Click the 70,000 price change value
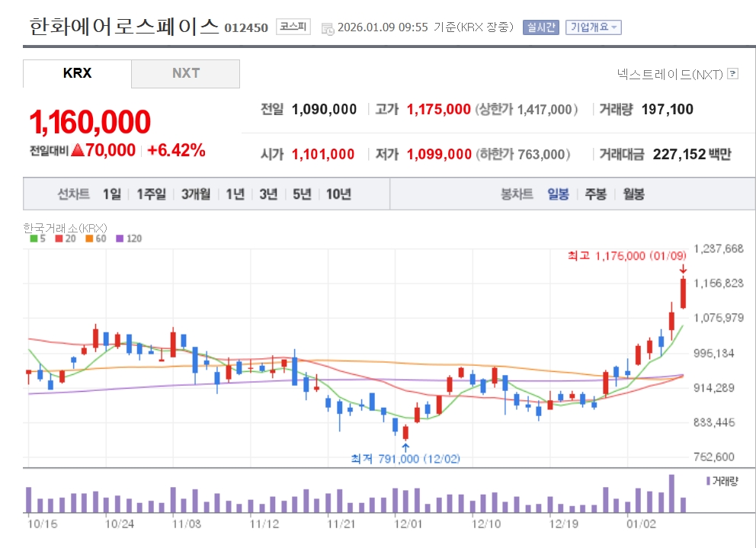 pyautogui.click(x=111, y=150)
